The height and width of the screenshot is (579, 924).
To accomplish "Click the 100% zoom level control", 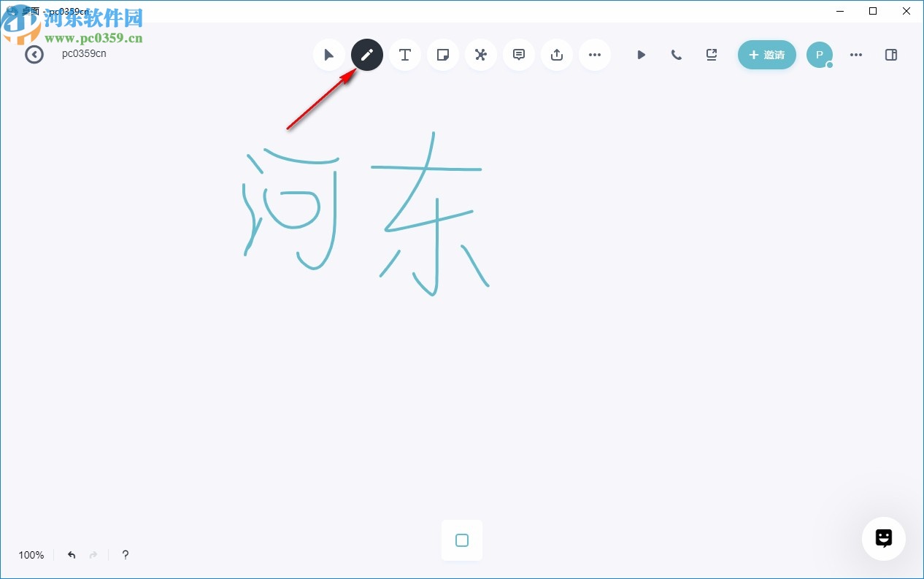I will (31, 555).
